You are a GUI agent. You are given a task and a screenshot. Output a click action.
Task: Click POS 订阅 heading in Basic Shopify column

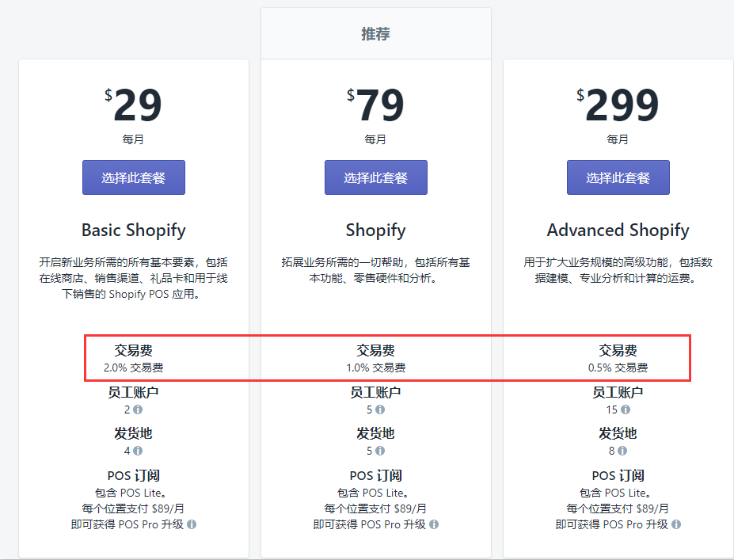[134, 475]
